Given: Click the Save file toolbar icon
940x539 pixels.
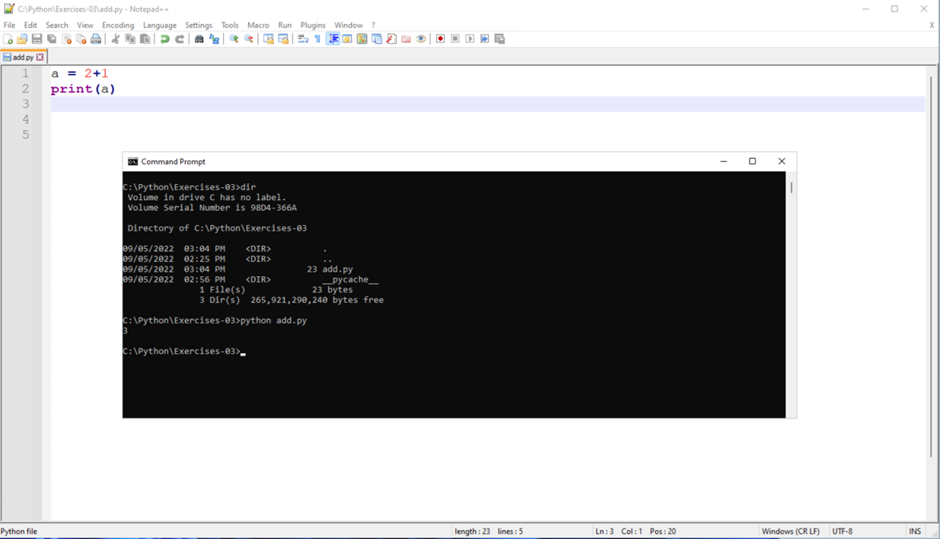Looking at the screenshot, I should (x=37, y=39).
